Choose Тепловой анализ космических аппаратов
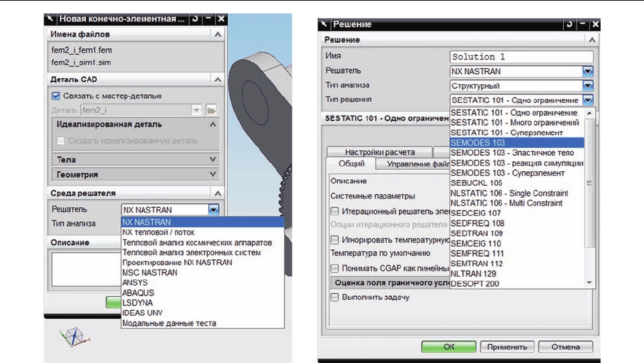Screen dimensions: 644x363 point(202,243)
